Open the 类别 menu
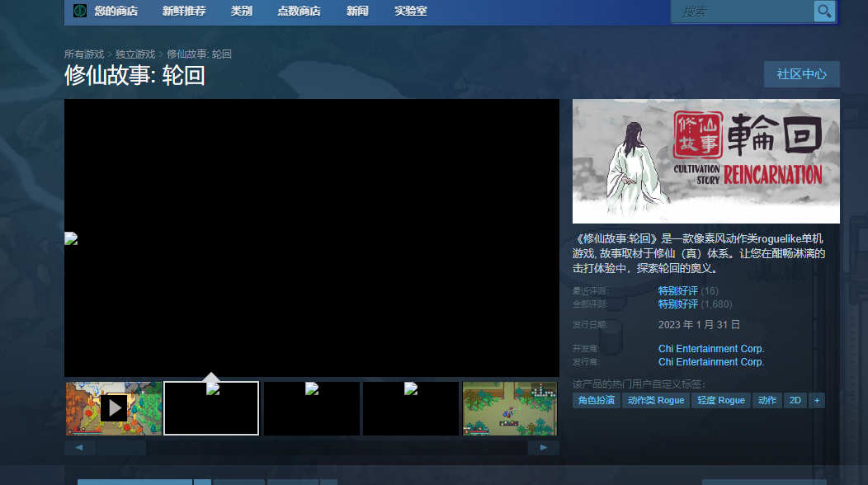Image resolution: width=868 pixels, height=485 pixels. 242,11
